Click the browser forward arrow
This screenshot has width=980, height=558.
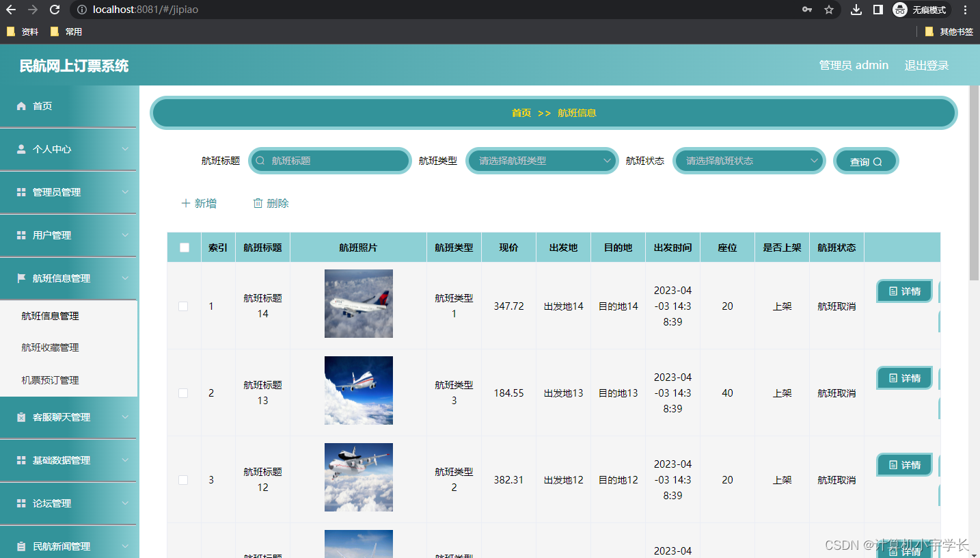point(32,10)
